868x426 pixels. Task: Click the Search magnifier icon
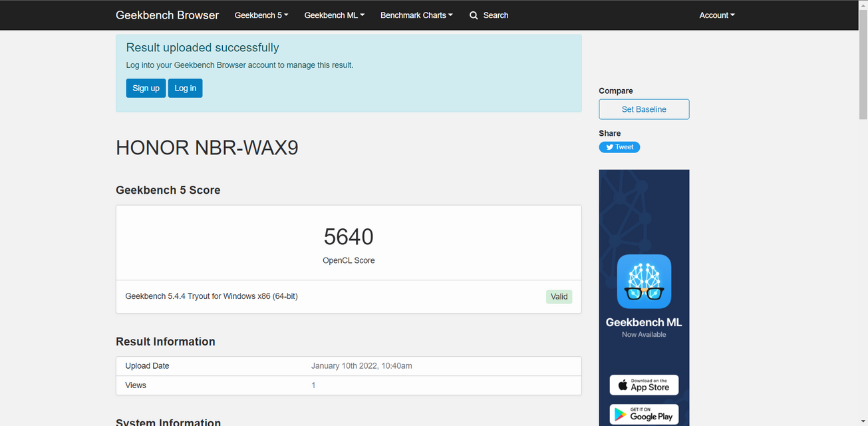pos(474,15)
